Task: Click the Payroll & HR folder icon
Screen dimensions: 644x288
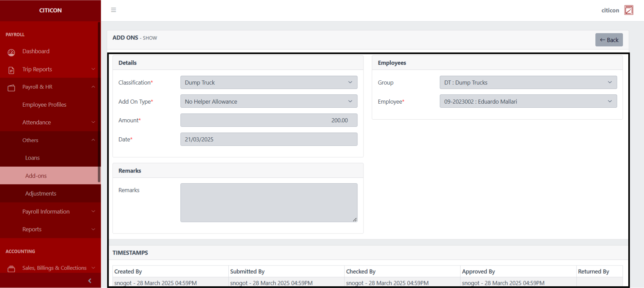Action: point(11,88)
